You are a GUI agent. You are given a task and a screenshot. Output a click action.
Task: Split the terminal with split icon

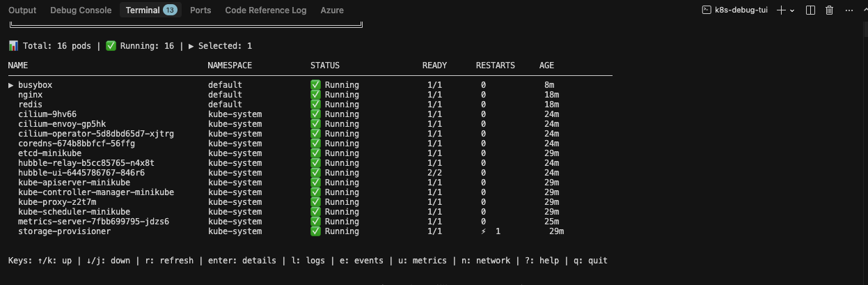click(x=810, y=10)
